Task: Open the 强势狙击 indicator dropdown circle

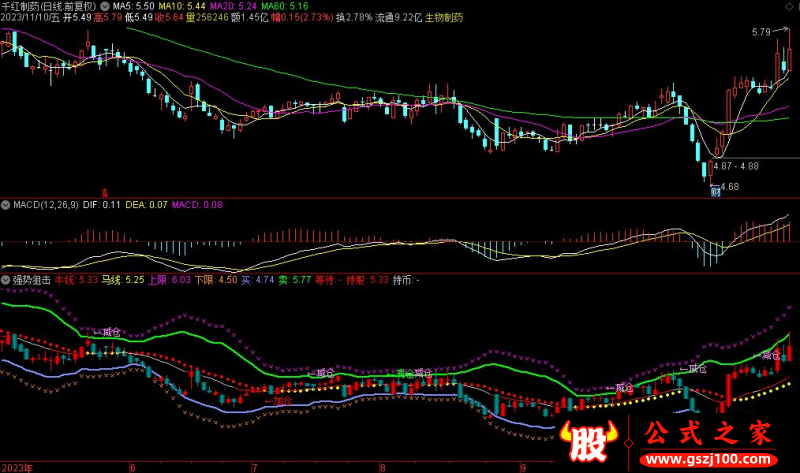Action: [6, 280]
